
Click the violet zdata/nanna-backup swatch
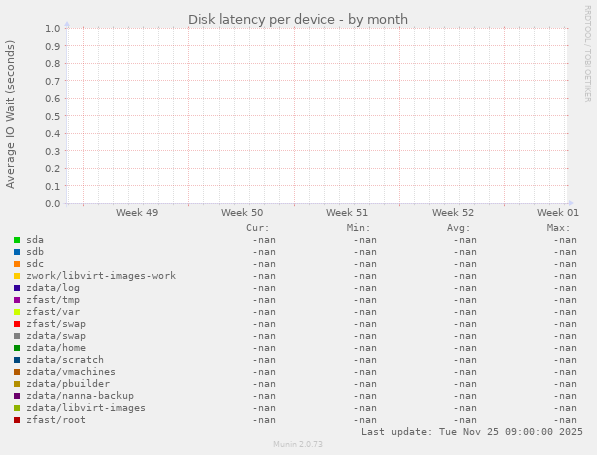17,396
